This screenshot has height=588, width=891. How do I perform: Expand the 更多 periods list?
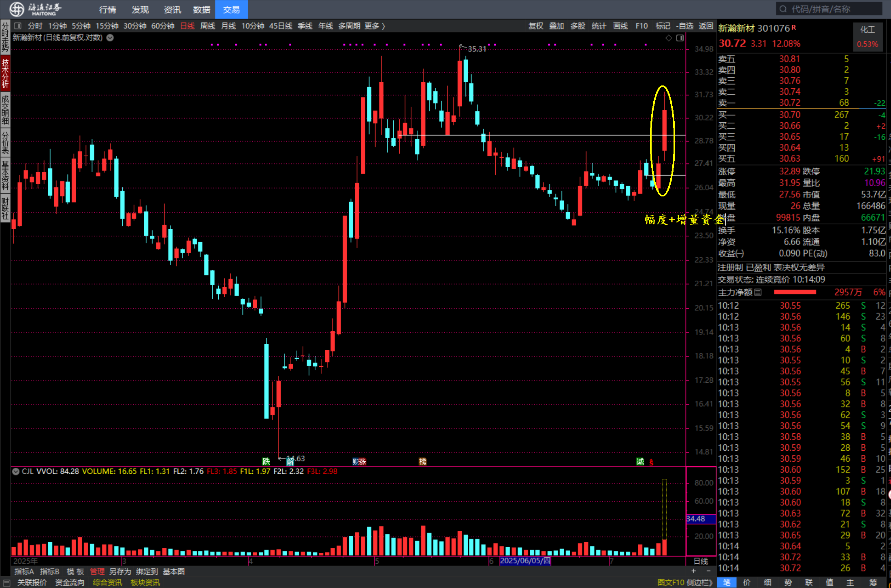coord(375,26)
